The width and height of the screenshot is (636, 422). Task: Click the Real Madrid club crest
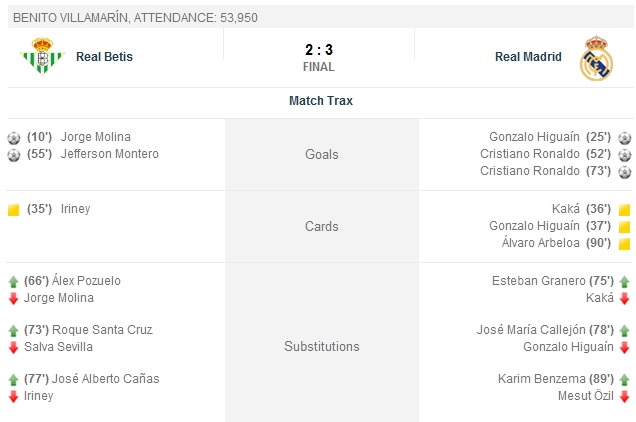(x=596, y=57)
